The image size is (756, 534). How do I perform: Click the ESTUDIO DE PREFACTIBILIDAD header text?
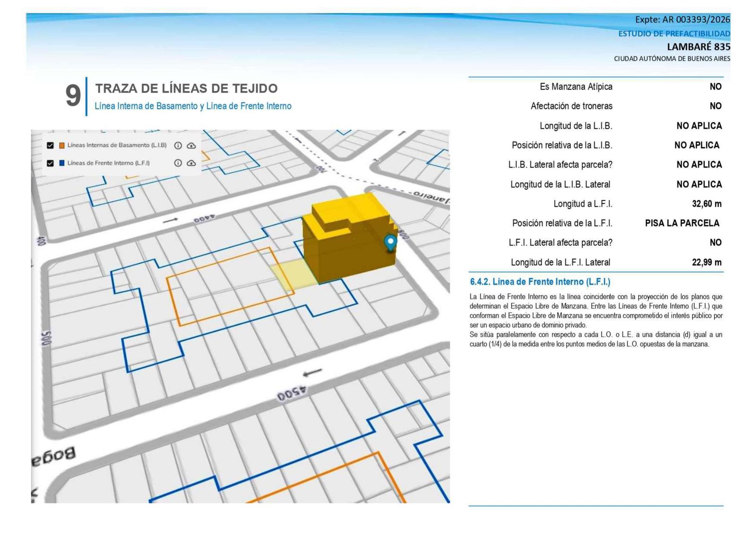click(674, 34)
